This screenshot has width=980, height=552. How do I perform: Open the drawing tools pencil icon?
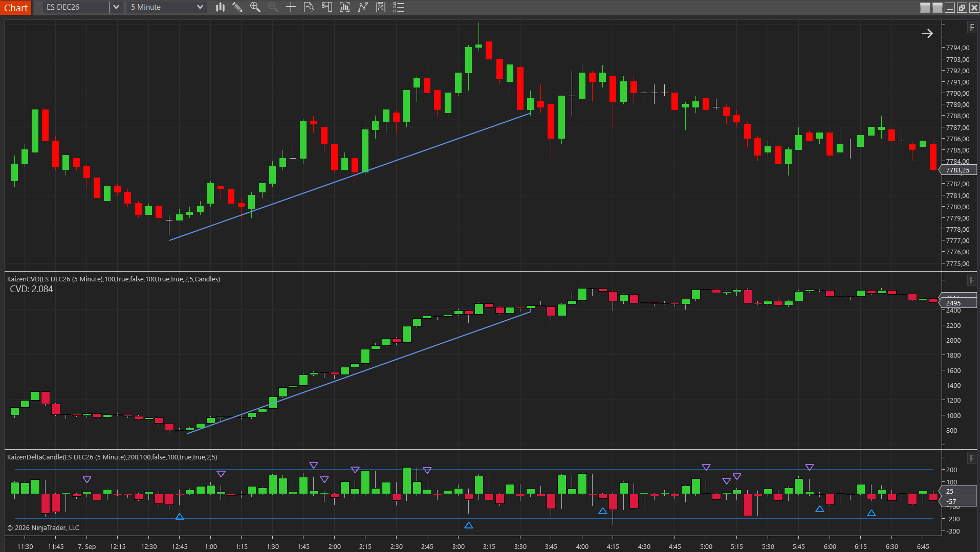pyautogui.click(x=237, y=7)
